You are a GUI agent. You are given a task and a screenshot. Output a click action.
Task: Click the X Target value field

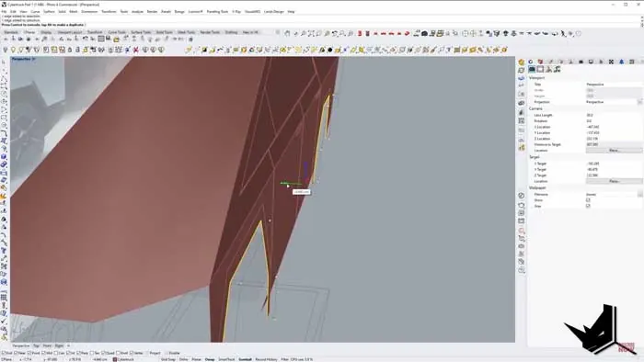[614, 164]
